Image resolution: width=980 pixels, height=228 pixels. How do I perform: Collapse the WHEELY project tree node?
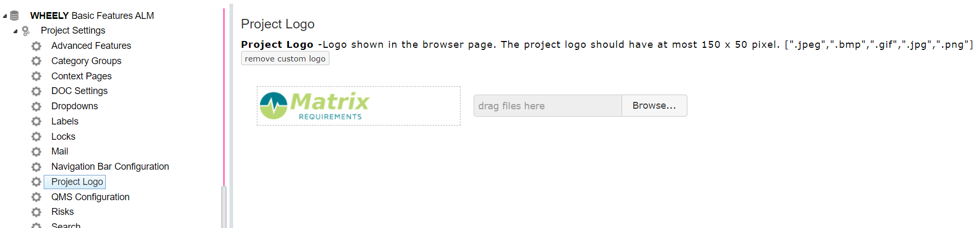[x=5, y=16]
